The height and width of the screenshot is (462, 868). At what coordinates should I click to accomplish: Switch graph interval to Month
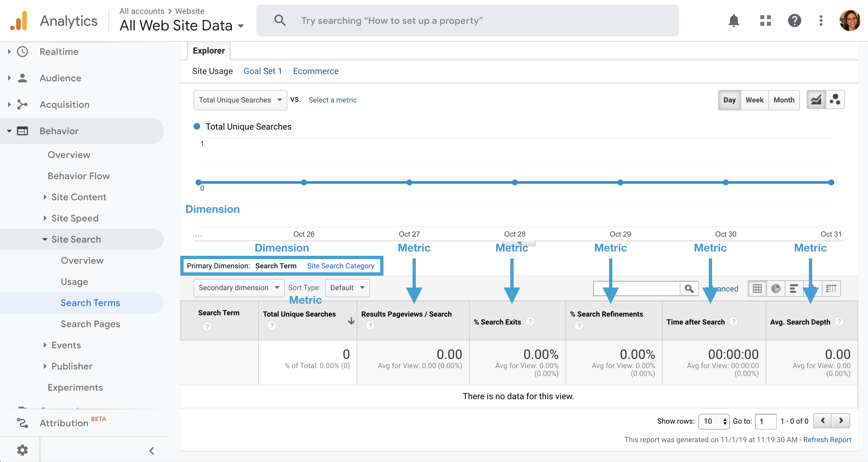(784, 100)
